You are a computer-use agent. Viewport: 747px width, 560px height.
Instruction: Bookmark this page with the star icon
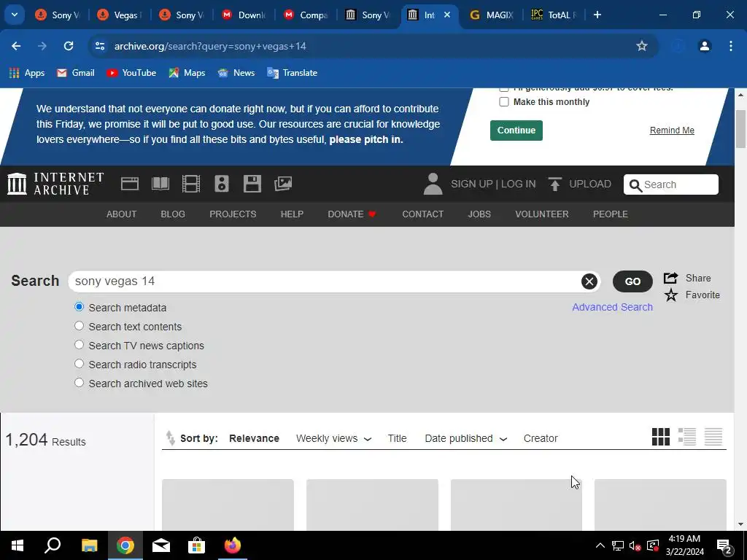click(x=642, y=46)
